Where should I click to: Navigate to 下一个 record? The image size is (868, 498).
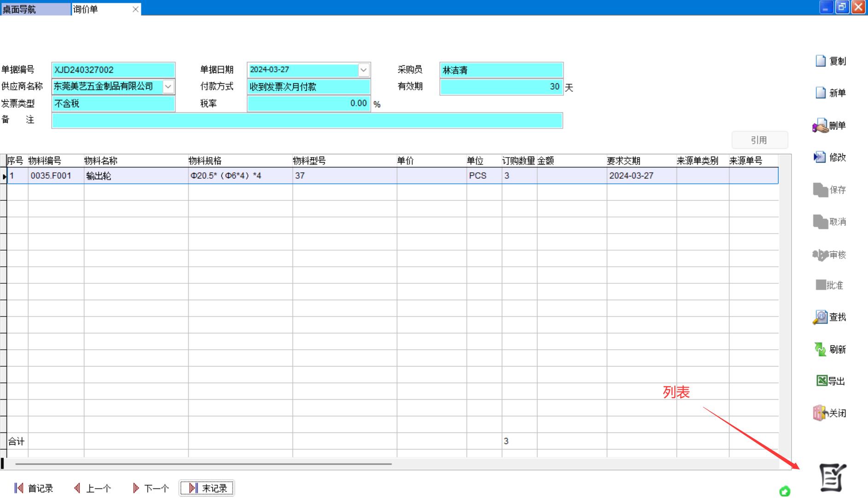click(x=151, y=488)
